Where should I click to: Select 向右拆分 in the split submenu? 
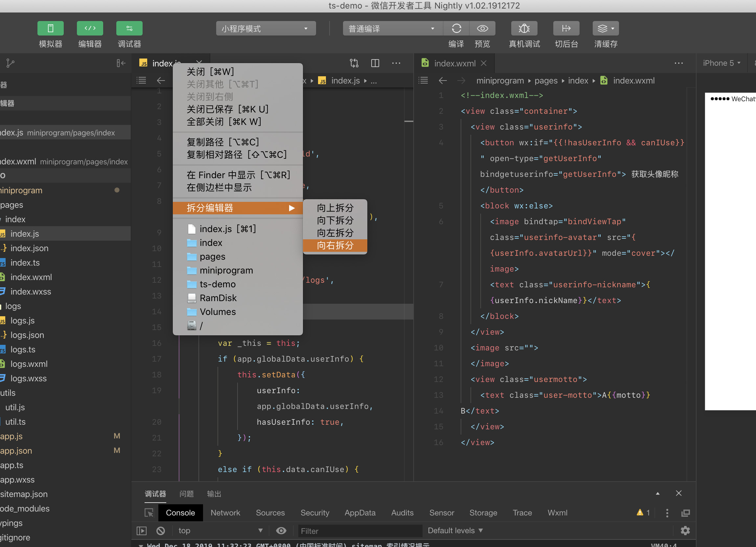click(335, 246)
